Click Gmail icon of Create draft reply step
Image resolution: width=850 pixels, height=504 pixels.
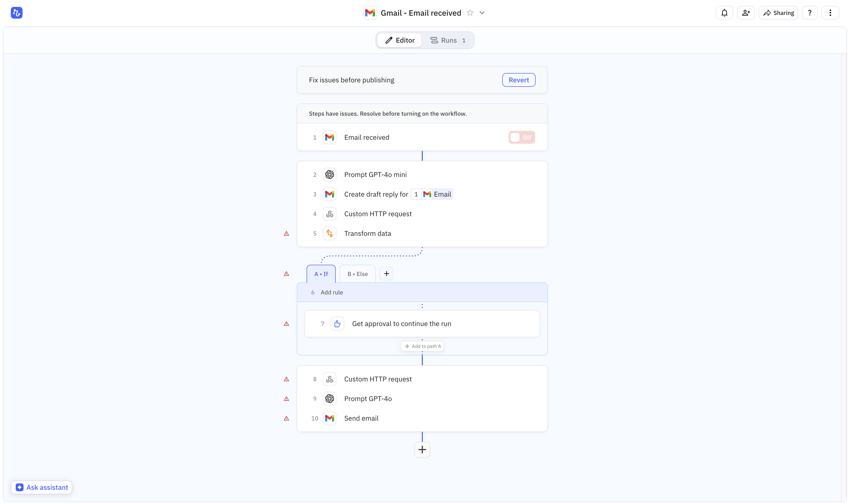[x=329, y=194]
